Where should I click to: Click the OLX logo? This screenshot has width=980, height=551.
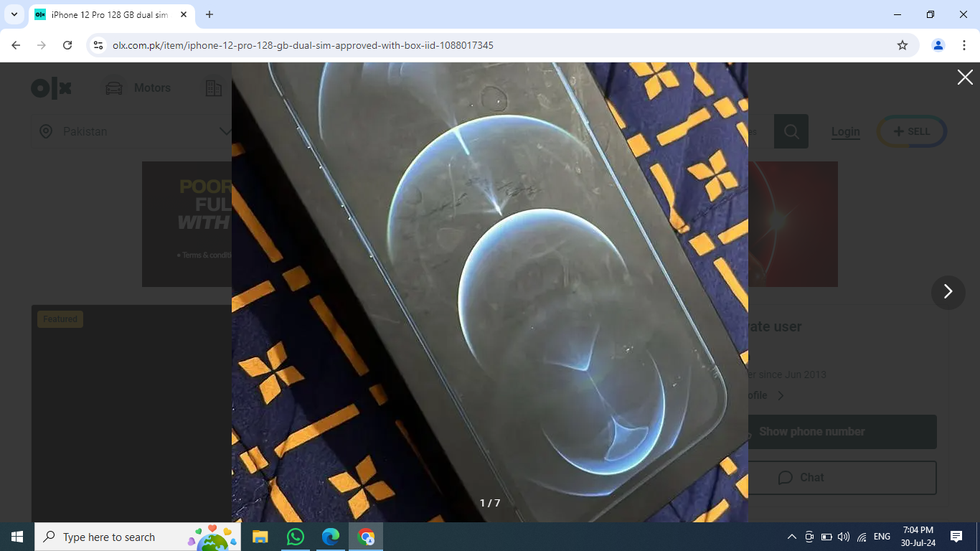52,88
